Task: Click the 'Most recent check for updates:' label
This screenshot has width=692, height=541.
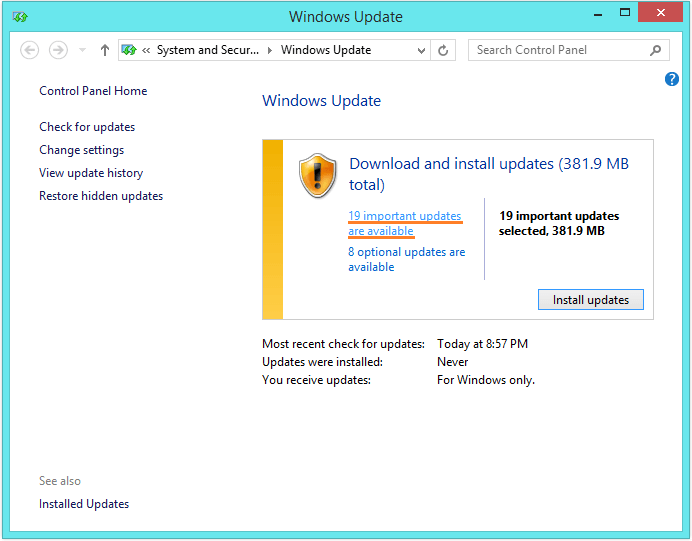Action: click(343, 344)
